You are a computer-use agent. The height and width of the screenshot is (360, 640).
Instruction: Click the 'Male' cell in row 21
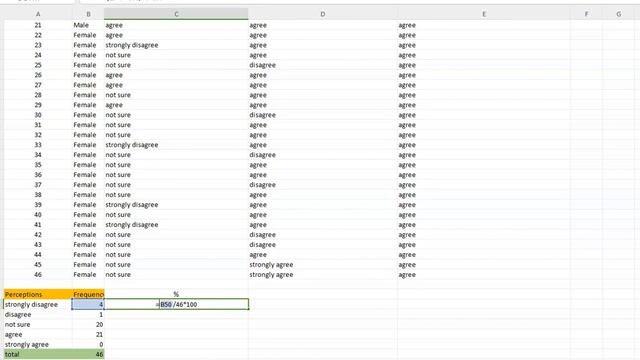(81, 25)
